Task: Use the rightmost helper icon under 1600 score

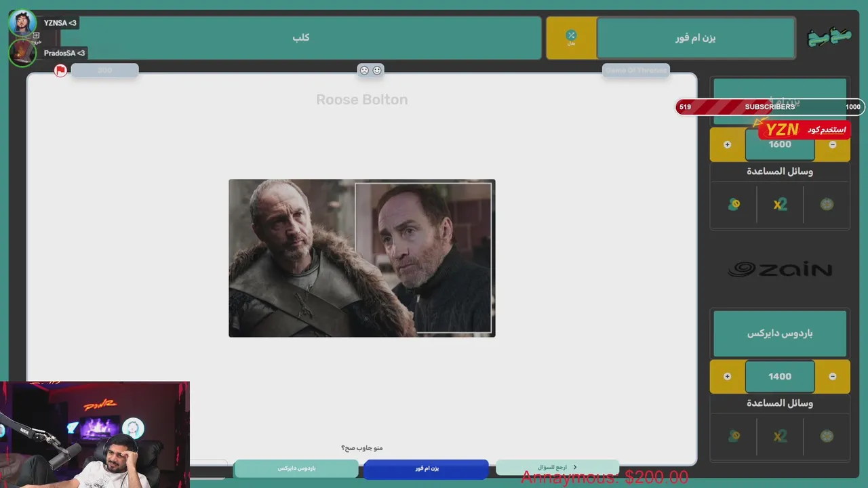Action: pyautogui.click(x=826, y=204)
